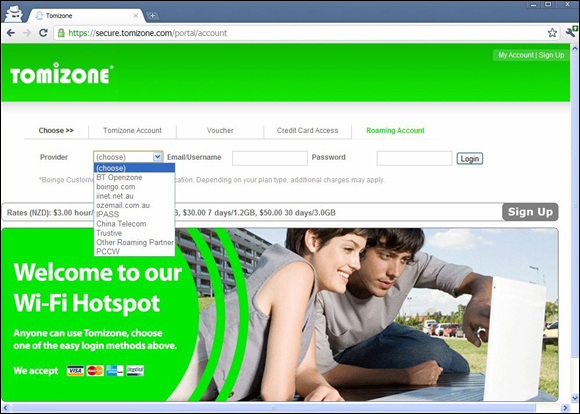
Task: Click the browser forward arrow
Action: 27,33
